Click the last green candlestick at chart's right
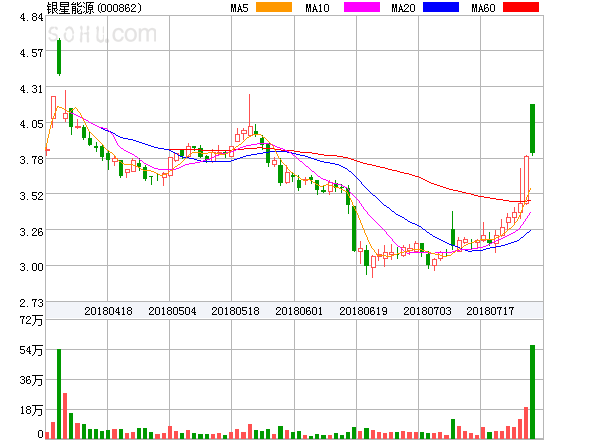Viewport: 600px width, 440px height. click(x=532, y=128)
